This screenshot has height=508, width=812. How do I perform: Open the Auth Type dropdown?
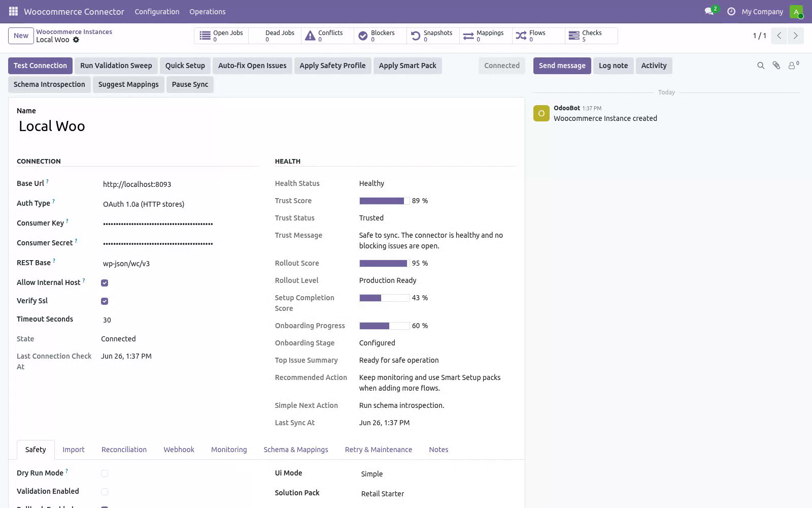pyautogui.click(x=180, y=204)
